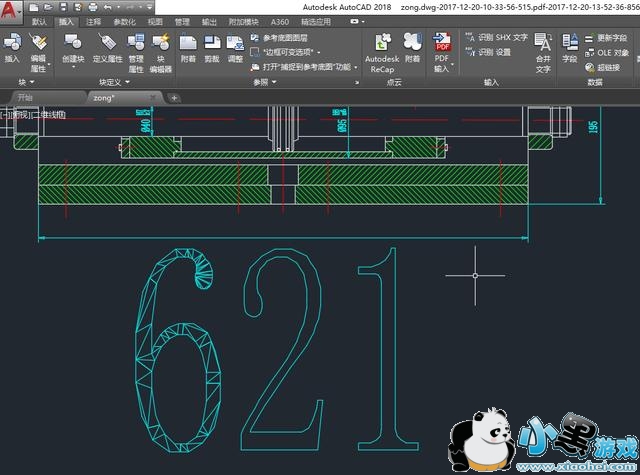Switch to the Annotate (注释) ribbon tab

[93, 20]
